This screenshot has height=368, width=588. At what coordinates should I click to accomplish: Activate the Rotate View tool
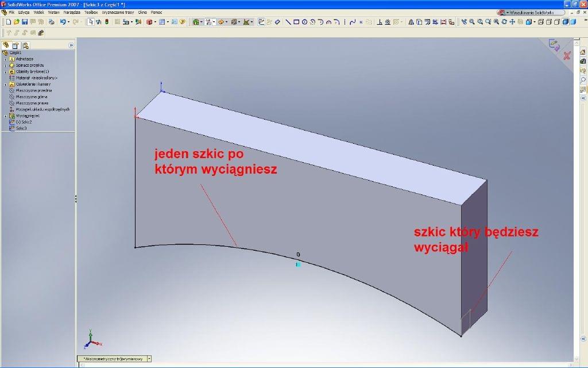coord(504,22)
